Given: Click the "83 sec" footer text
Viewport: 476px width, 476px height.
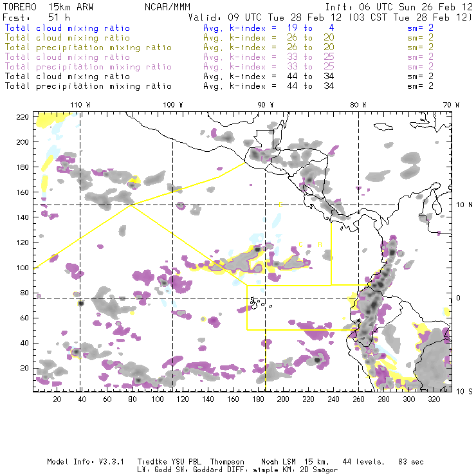Looking at the screenshot, I should point(411,462).
